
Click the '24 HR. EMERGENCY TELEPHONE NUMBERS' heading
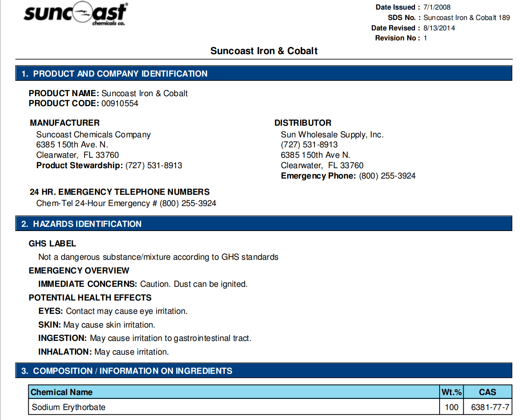119,192
